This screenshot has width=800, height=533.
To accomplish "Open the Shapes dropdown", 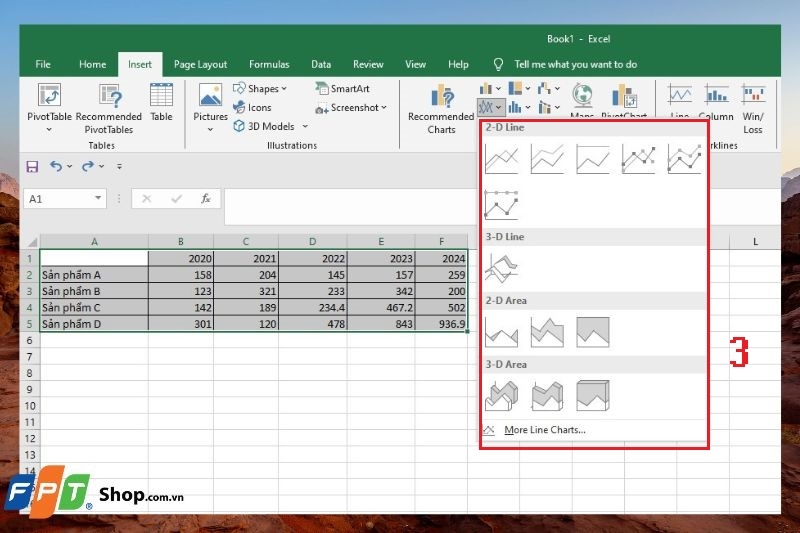I will pos(260,88).
